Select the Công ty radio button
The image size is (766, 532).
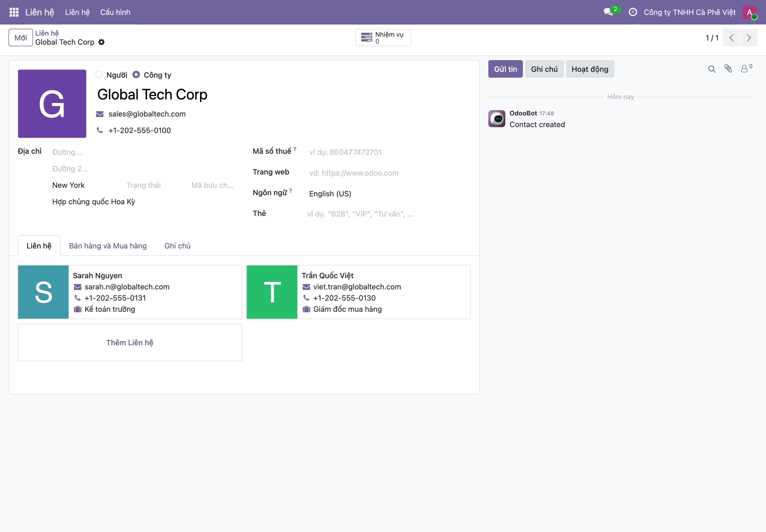(136, 75)
